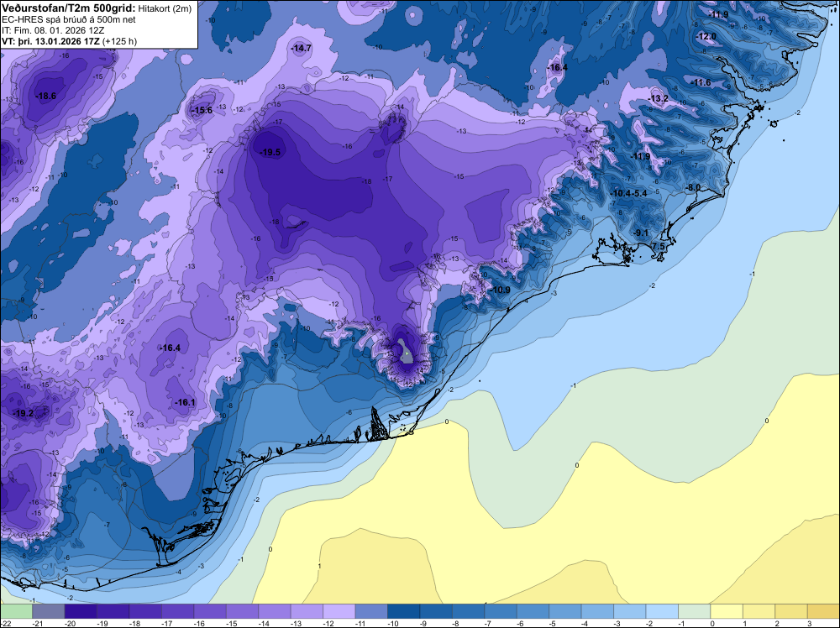840x628 pixels.
Task: Click the legend scale label "-5"
Action: (x=553, y=623)
